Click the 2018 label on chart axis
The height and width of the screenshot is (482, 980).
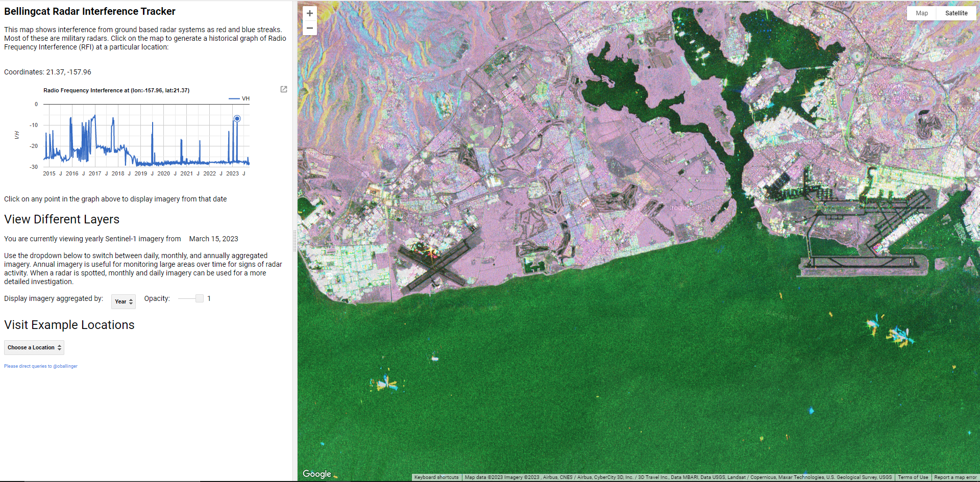click(x=118, y=173)
